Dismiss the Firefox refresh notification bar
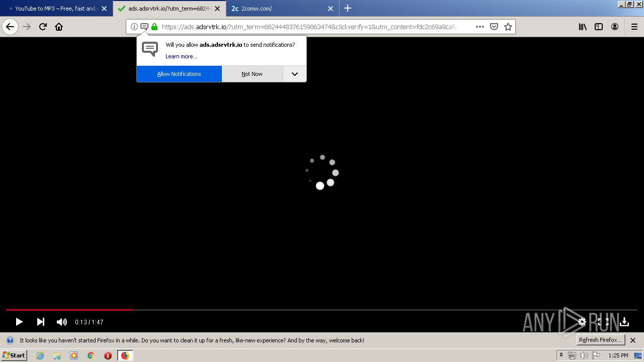 tap(633, 340)
